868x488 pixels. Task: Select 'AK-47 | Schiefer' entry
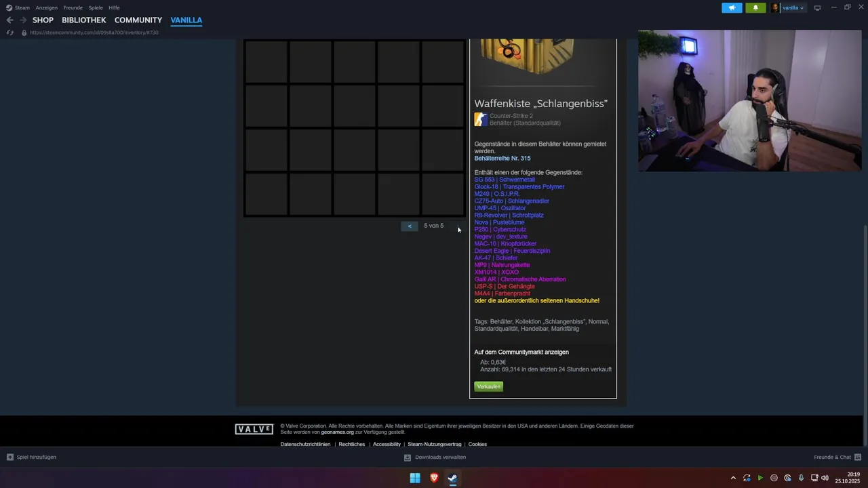tap(496, 258)
